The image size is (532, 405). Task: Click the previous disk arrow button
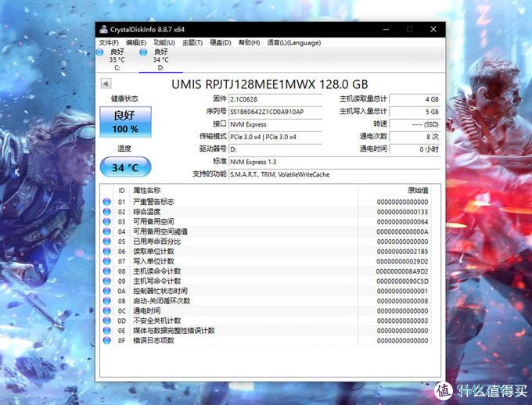tap(106, 84)
